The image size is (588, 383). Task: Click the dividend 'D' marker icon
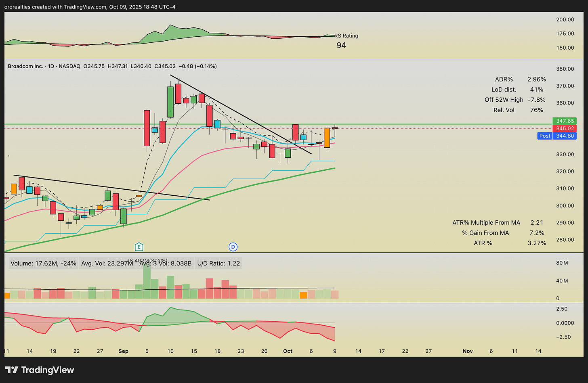coord(233,247)
